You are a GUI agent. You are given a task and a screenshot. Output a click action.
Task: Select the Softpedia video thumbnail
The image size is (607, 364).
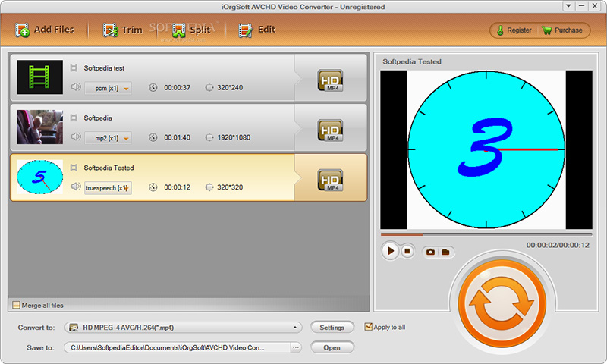(39, 127)
